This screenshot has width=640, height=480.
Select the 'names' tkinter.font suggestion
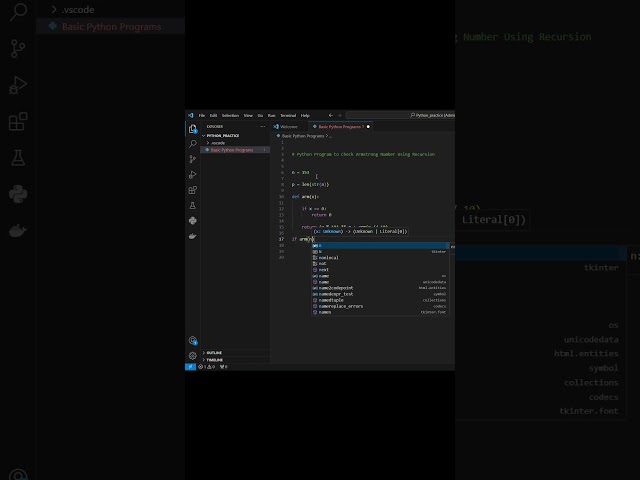(380, 312)
